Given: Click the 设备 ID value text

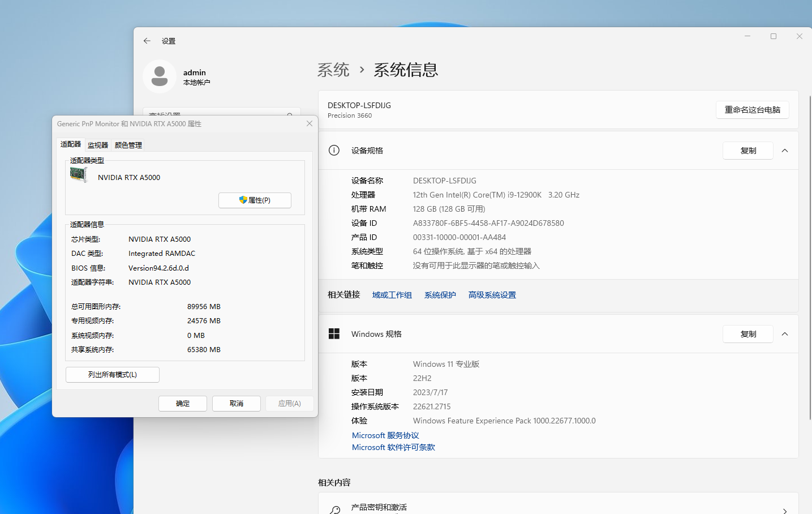Looking at the screenshot, I should pos(488,223).
